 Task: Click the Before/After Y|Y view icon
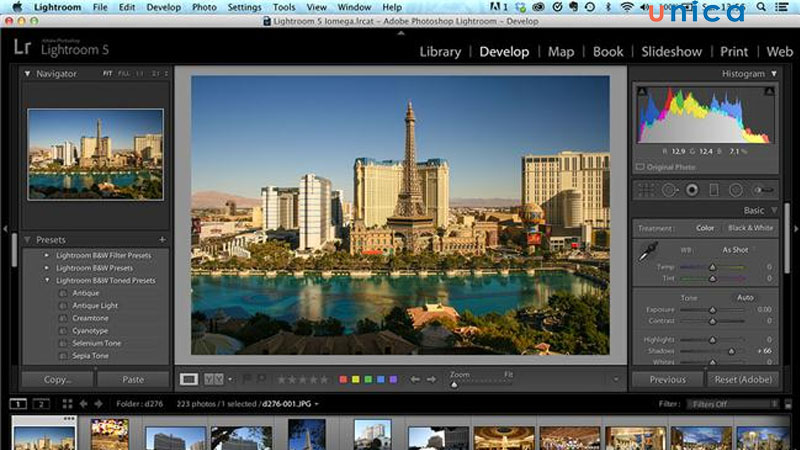pyautogui.click(x=214, y=379)
